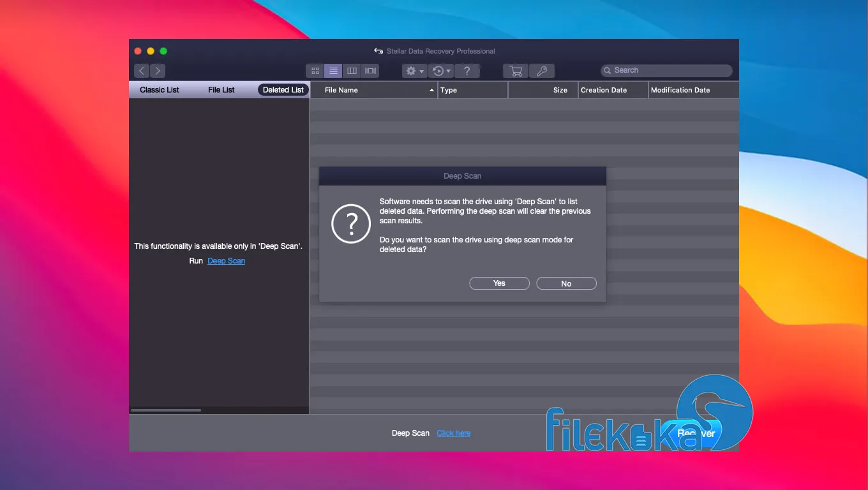Open help via question mark icon
This screenshot has width=868, height=490.
coord(467,71)
